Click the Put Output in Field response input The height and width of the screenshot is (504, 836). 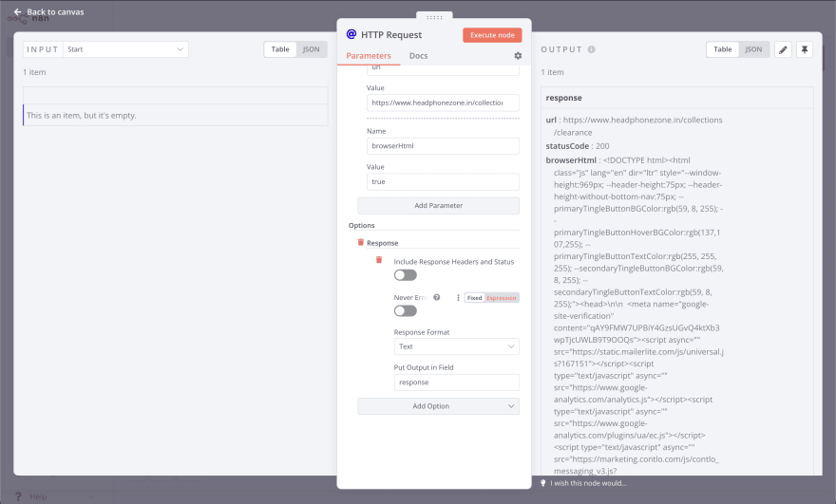tap(456, 383)
